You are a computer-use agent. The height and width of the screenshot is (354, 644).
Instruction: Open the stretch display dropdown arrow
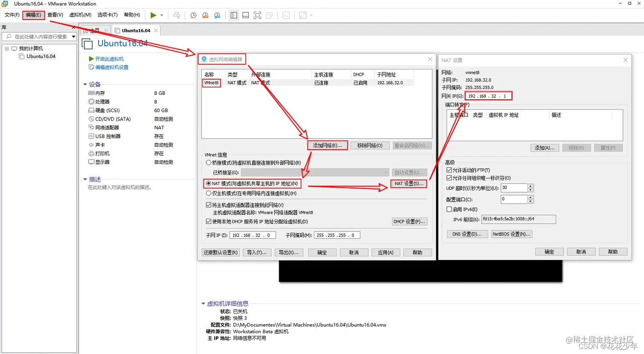click(x=311, y=15)
